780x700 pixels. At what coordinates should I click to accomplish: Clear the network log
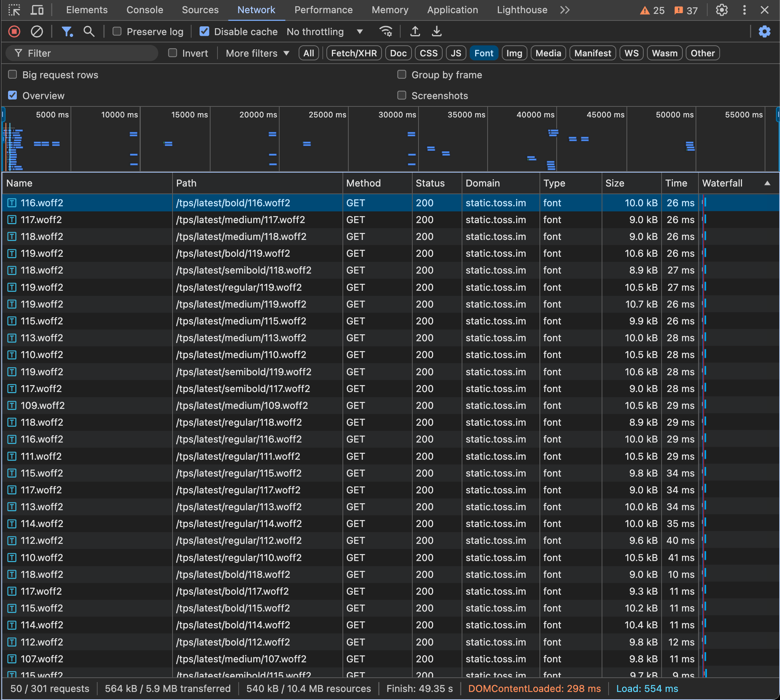[x=37, y=31]
